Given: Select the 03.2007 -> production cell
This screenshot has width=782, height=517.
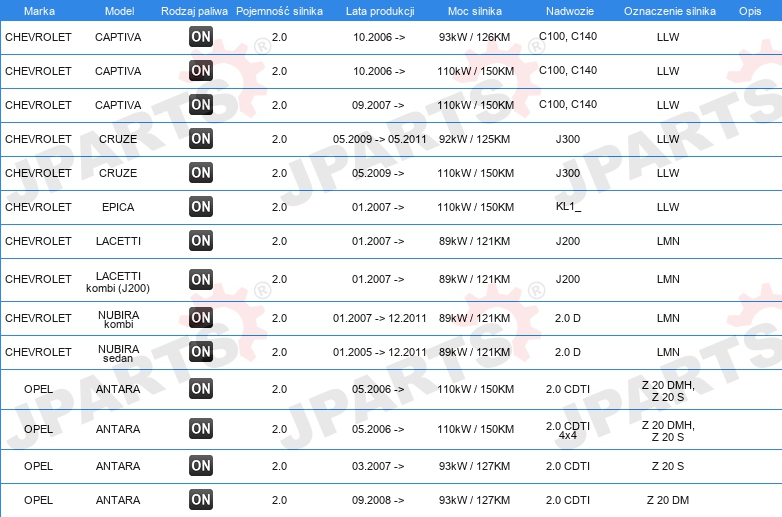Looking at the screenshot, I should coord(378,466).
